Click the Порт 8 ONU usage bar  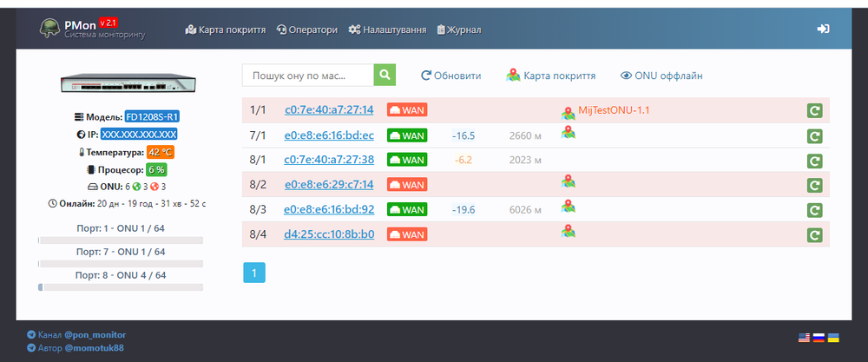click(x=121, y=286)
